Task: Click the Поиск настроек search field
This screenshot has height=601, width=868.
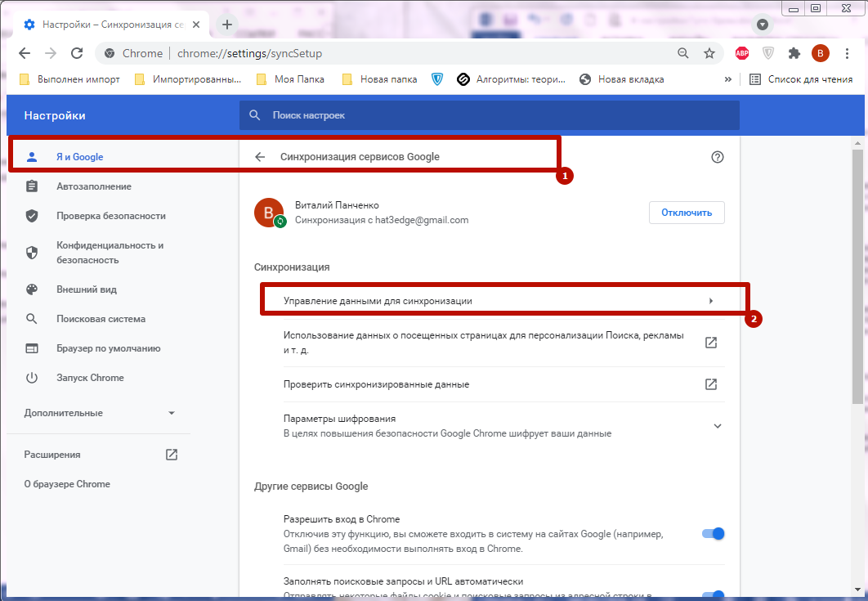Action: point(490,115)
